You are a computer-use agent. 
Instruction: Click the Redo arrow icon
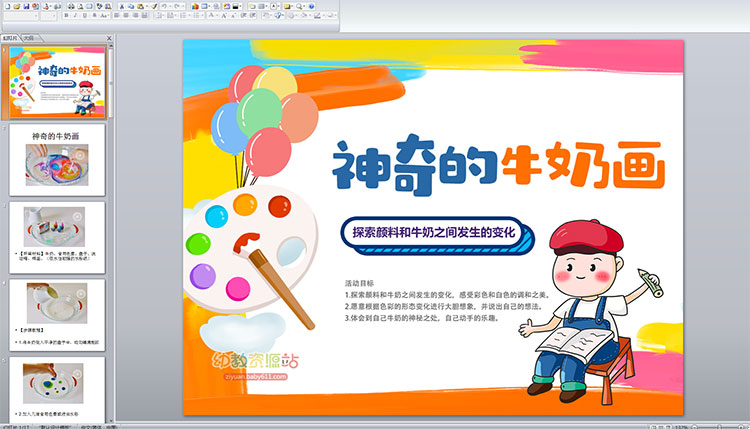pyautogui.click(x=176, y=6)
